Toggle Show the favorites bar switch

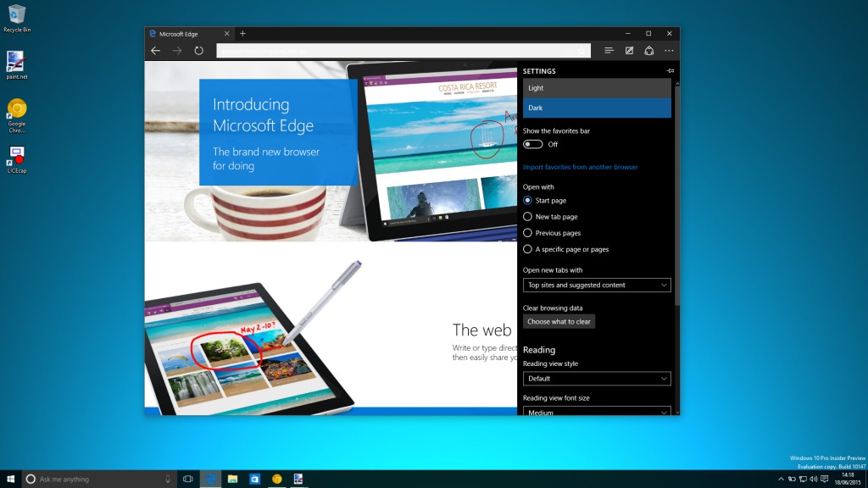532,144
